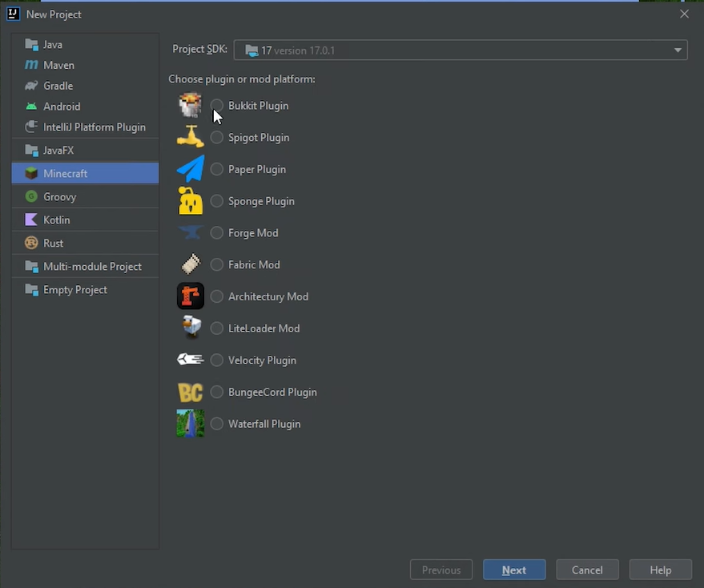Click the Gradle elephant icon
This screenshot has height=588, width=704.
click(x=31, y=86)
